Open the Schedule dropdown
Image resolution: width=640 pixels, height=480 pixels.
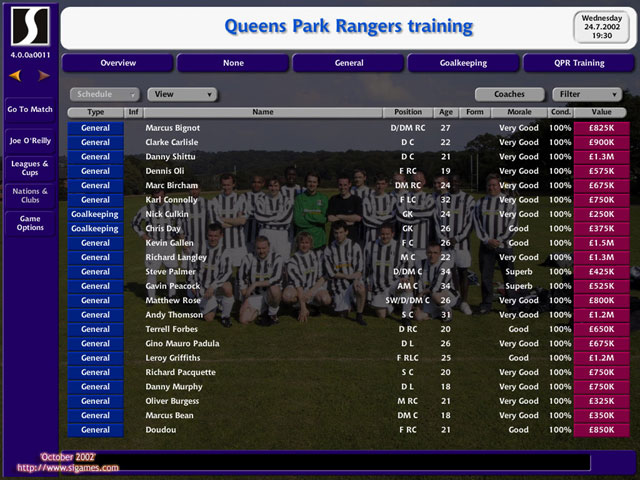103,94
